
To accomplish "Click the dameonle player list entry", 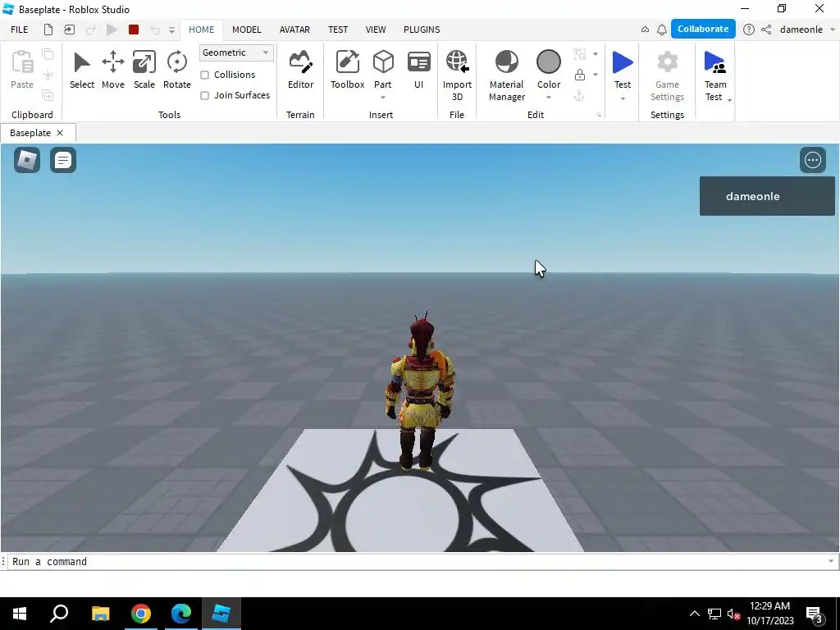I will [767, 196].
